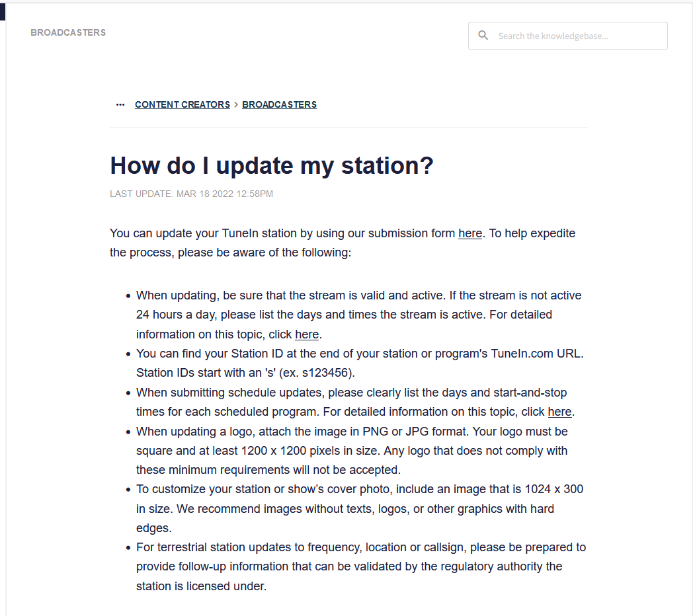Viewport: 693px width, 616px height.
Task: Click the example ID 's123456' text
Action: click(x=325, y=373)
